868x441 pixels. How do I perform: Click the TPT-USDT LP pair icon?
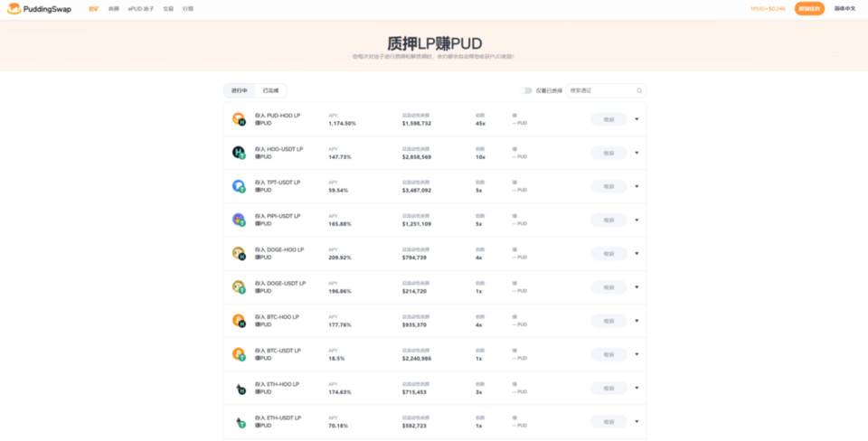(239, 186)
